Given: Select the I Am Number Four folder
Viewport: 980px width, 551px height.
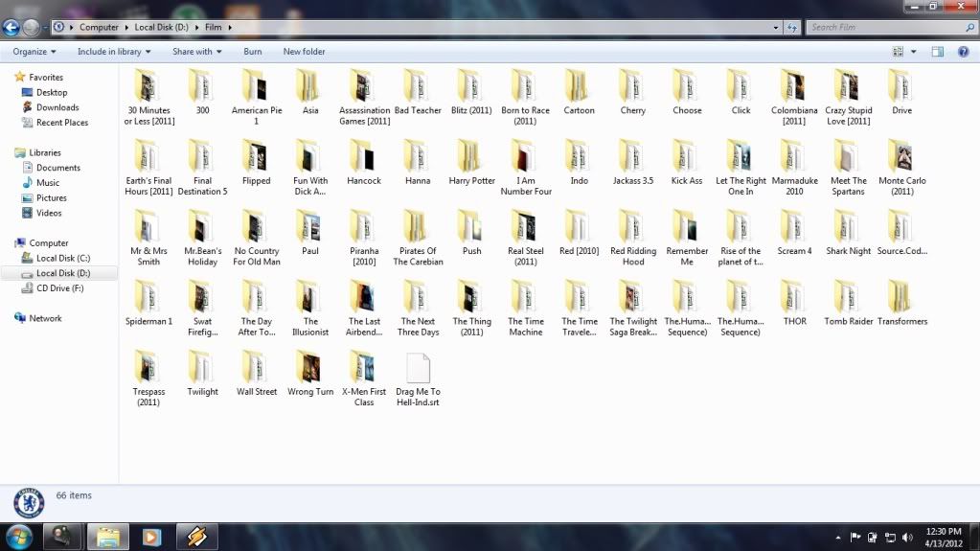Looking at the screenshot, I should coord(526,168).
